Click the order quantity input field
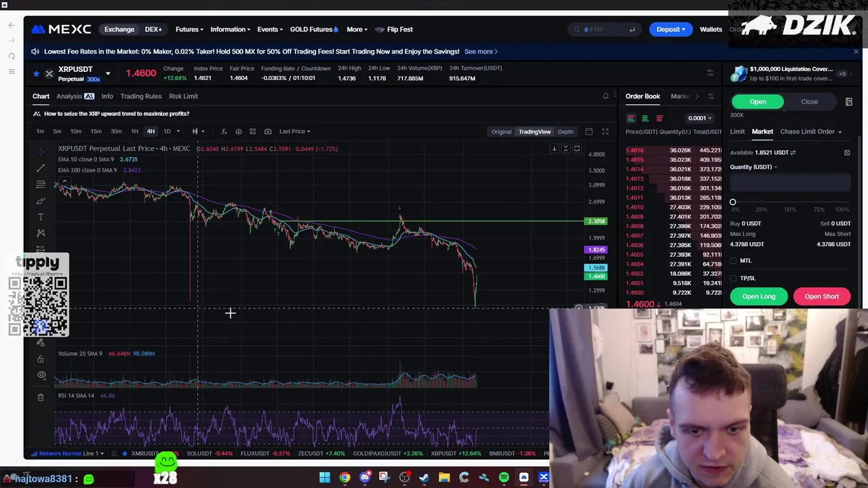Viewport: 868px width, 488px height. click(x=790, y=182)
